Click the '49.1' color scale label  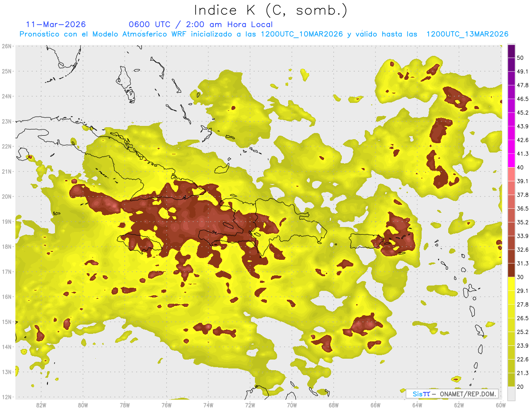[x=523, y=71]
